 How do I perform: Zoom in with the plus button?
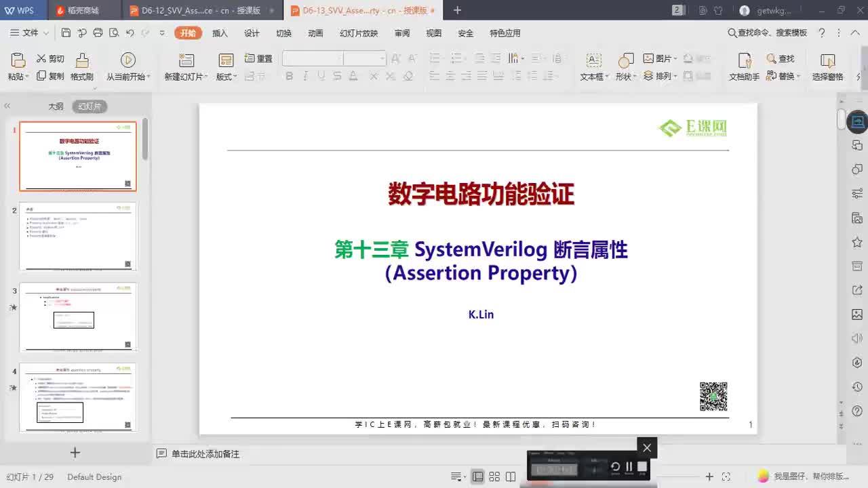tap(709, 476)
